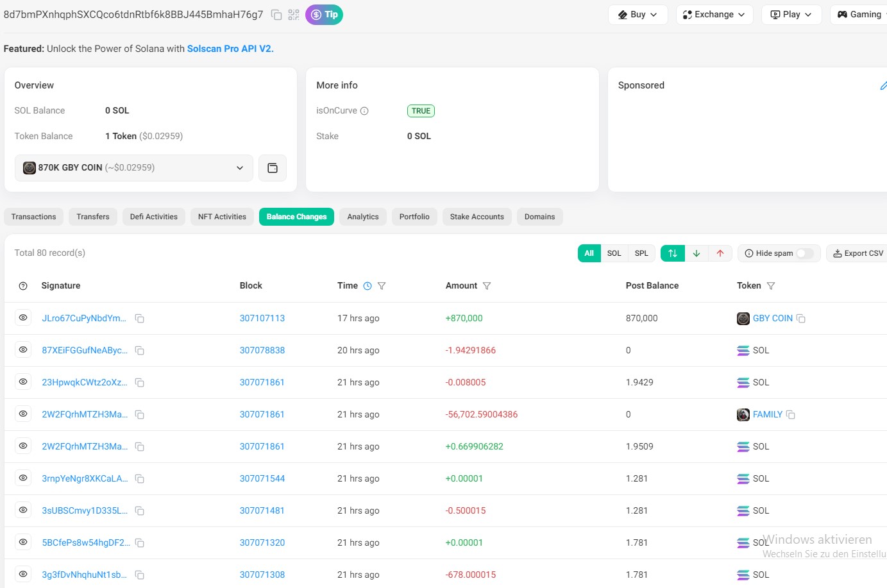887x588 pixels.
Task: Click the isOnCurve info icon
Action: coord(364,111)
